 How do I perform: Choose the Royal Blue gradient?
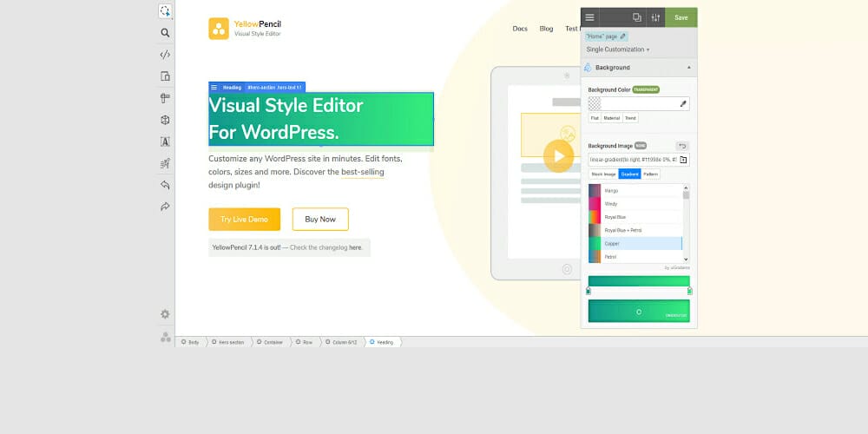click(x=635, y=217)
